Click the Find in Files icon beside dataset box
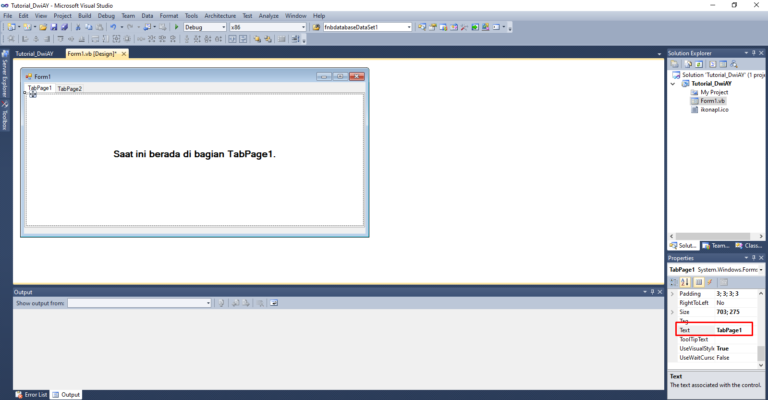 click(x=316, y=27)
